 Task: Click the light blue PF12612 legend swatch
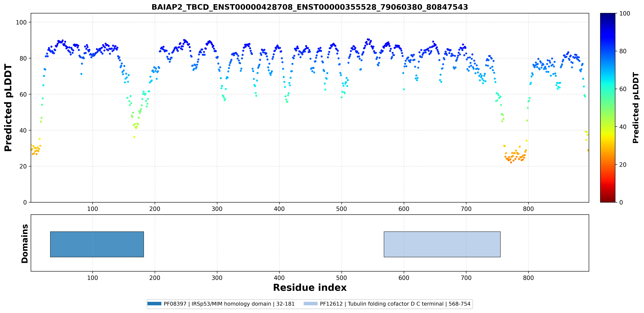310,304
